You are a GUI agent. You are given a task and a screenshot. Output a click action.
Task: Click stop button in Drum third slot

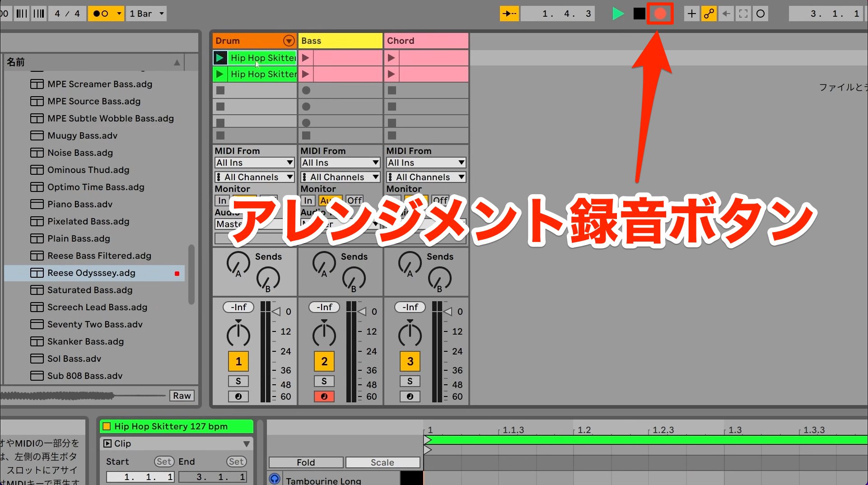220,90
